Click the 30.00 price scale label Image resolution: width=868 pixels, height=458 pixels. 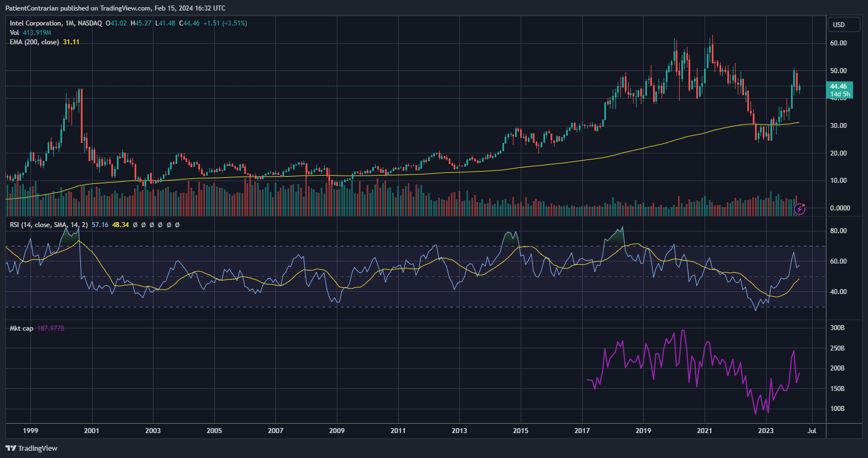click(838, 126)
